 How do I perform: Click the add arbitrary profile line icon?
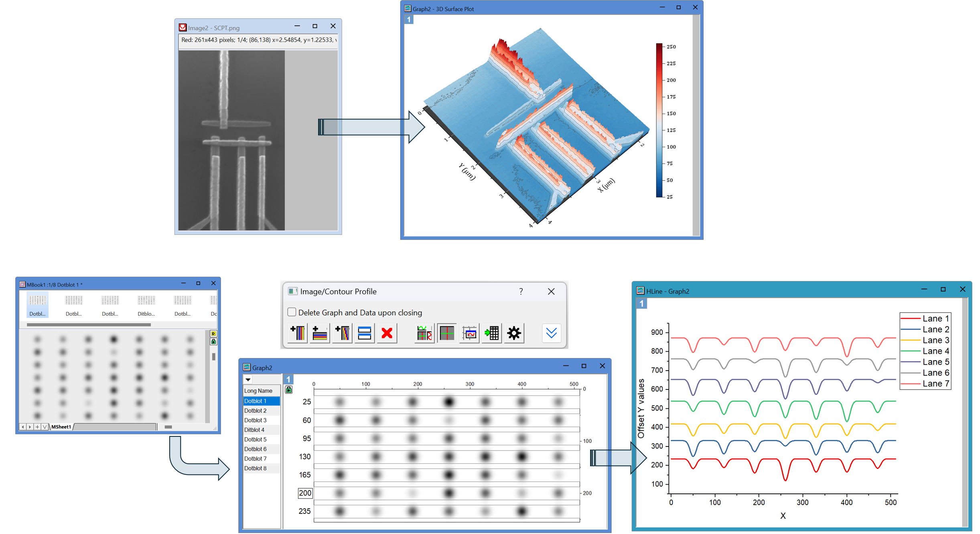[342, 333]
